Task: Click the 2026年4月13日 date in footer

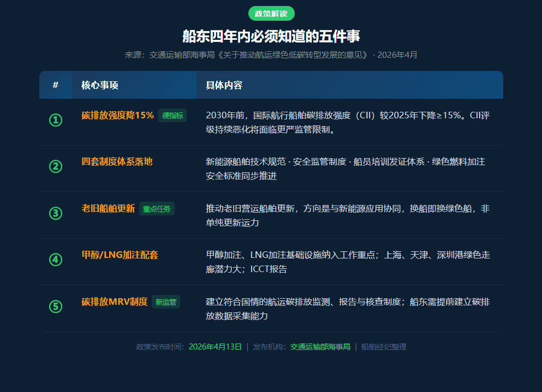Action: click(215, 347)
